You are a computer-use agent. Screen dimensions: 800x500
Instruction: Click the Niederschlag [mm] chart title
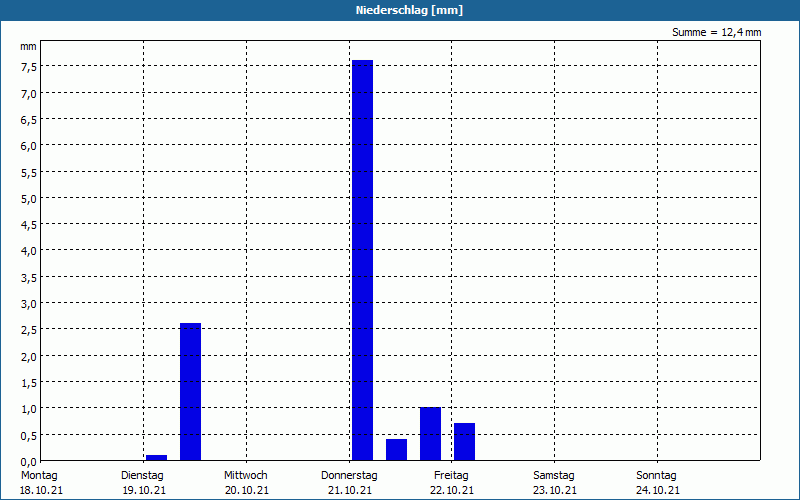coord(409,10)
